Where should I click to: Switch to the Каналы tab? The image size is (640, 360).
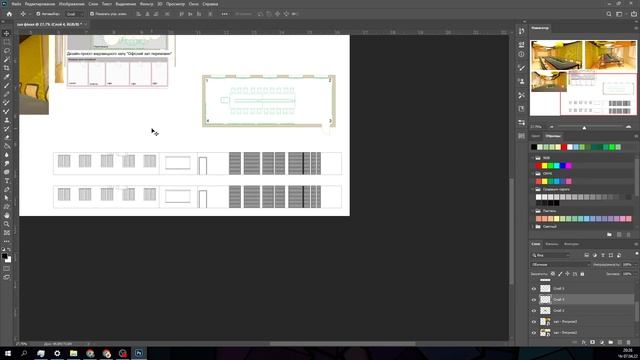[x=552, y=244]
